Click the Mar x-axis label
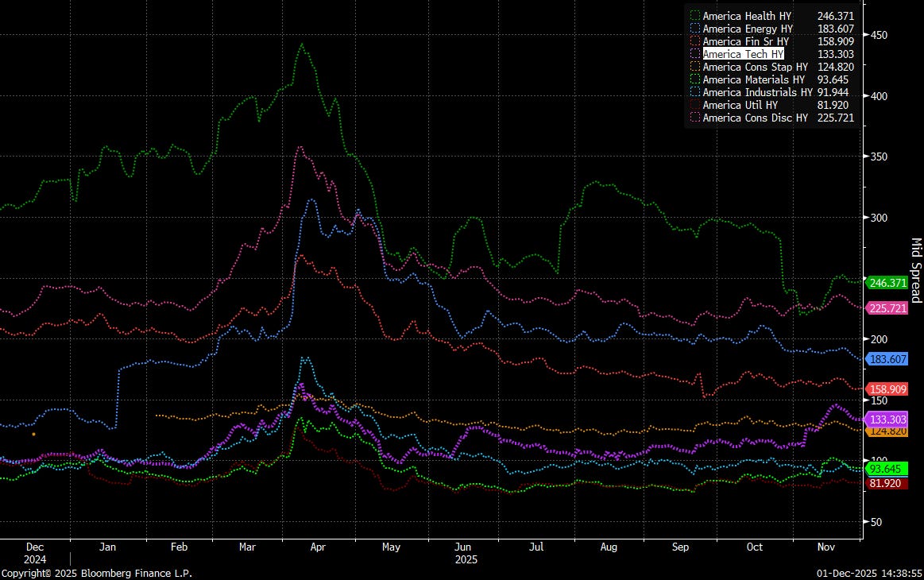Image resolution: width=924 pixels, height=580 pixels. click(x=248, y=547)
